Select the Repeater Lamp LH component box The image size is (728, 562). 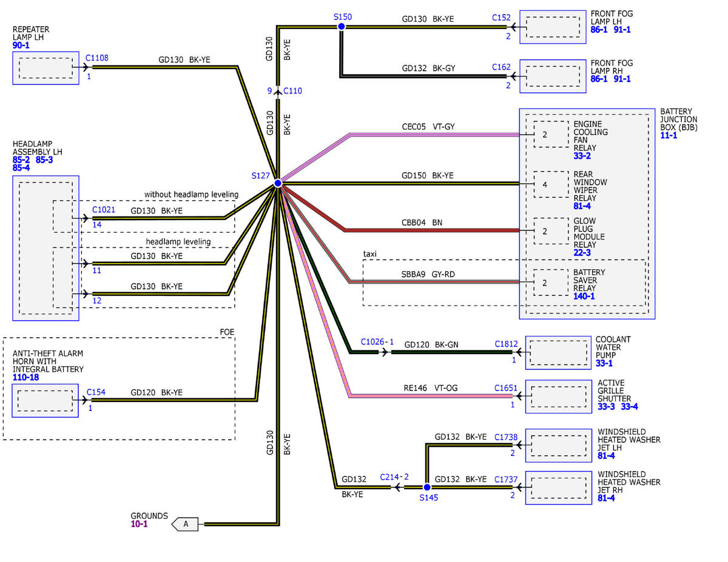(x=45, y=68)
